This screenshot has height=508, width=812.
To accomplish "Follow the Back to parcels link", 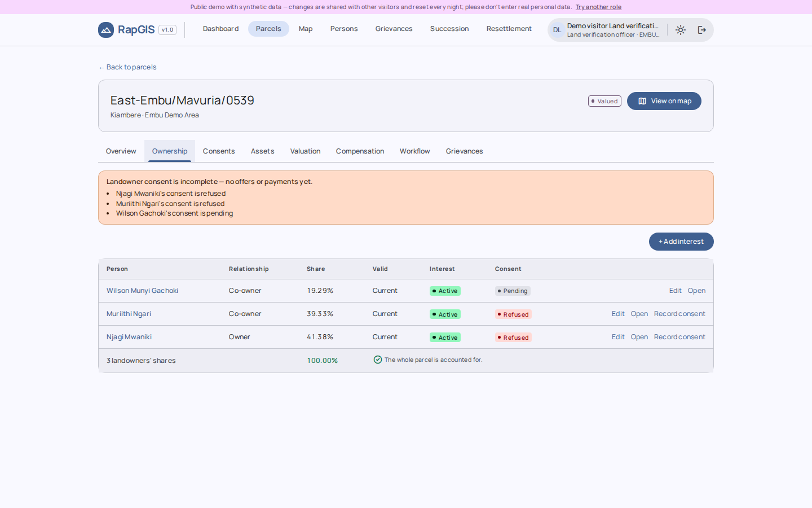I will (x=127, y=67).
